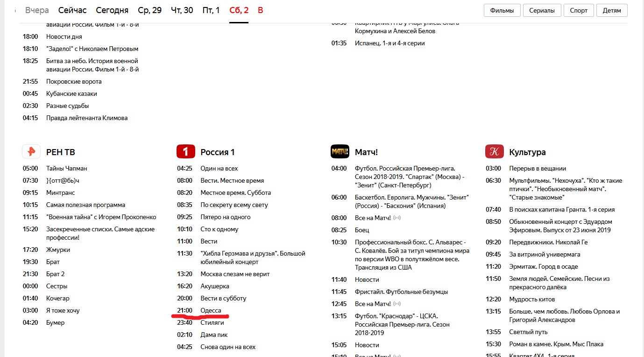Switch to the Вчера tab
Viewport: 644px width, 357px height.
pyautogui.click(x=37, y=10)
